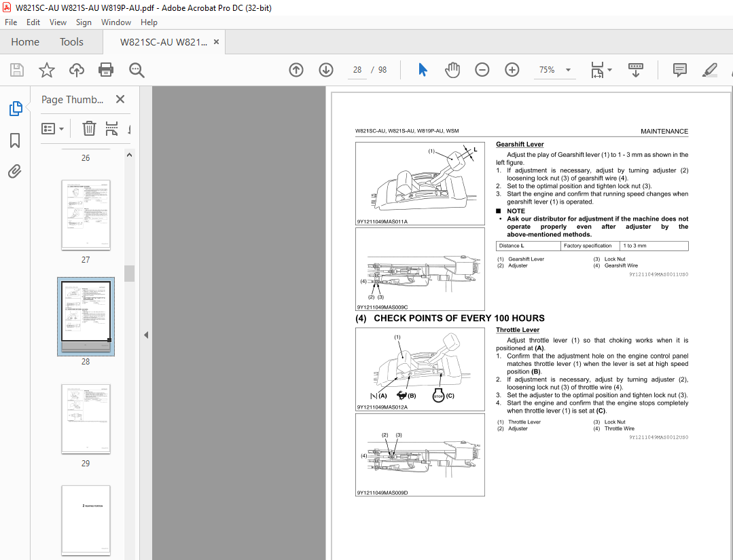Collapse the navigation pane with the arrow
Viewport: 733px width, 560px height.
point(146,335)
